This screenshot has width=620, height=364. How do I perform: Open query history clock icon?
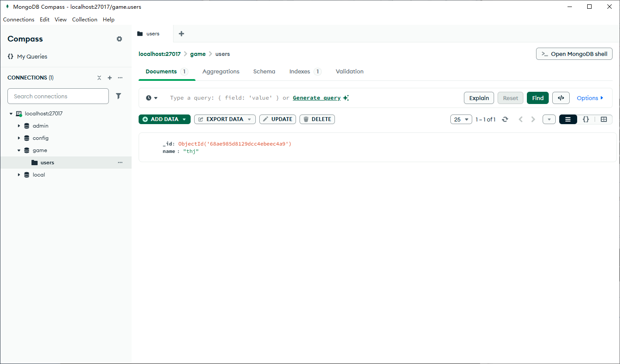pyautogui.click(x=149, y=98)
